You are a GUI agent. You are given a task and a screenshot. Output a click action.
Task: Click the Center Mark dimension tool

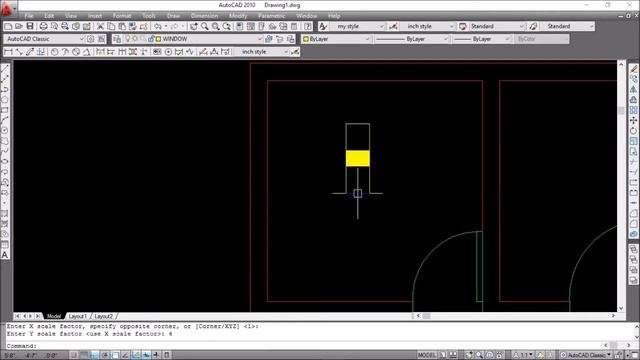(168, 52)
